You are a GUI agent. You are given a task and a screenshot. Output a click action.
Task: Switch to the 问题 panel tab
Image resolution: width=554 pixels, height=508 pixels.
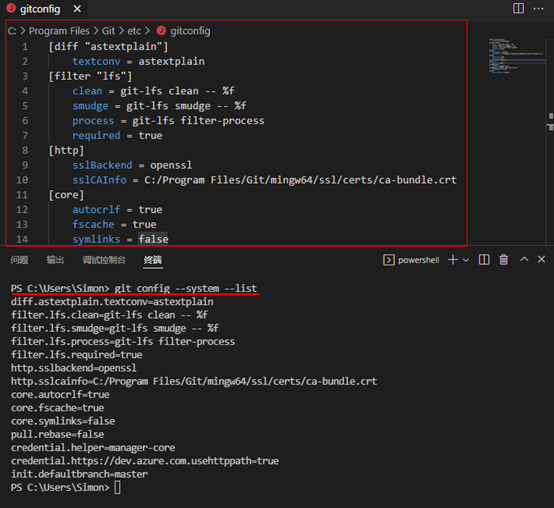click(19, 260)
